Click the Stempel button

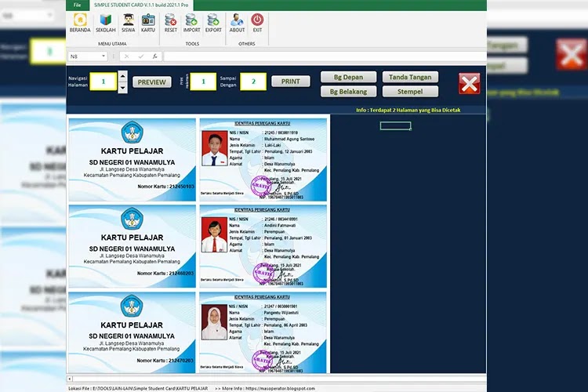coord(410,92)
